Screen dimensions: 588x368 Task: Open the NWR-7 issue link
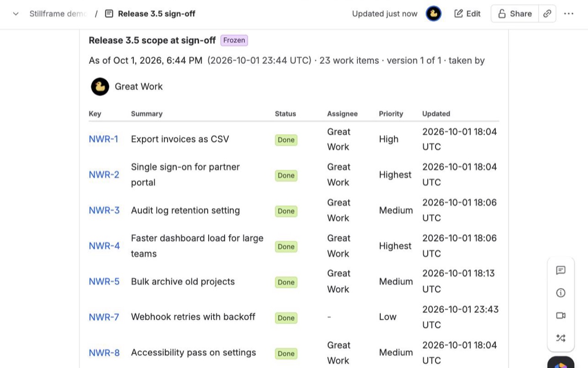coord(104,317)
